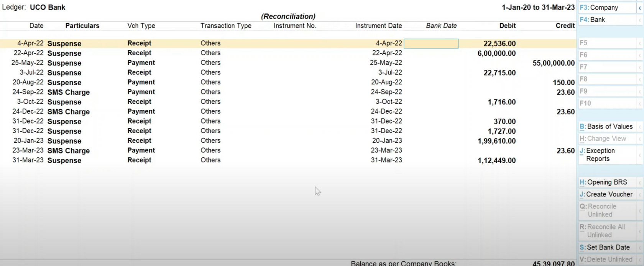The width and height of the screenshot is (644, 266).
Task: Click the disabled F10 button
Action: click(607, 103)
